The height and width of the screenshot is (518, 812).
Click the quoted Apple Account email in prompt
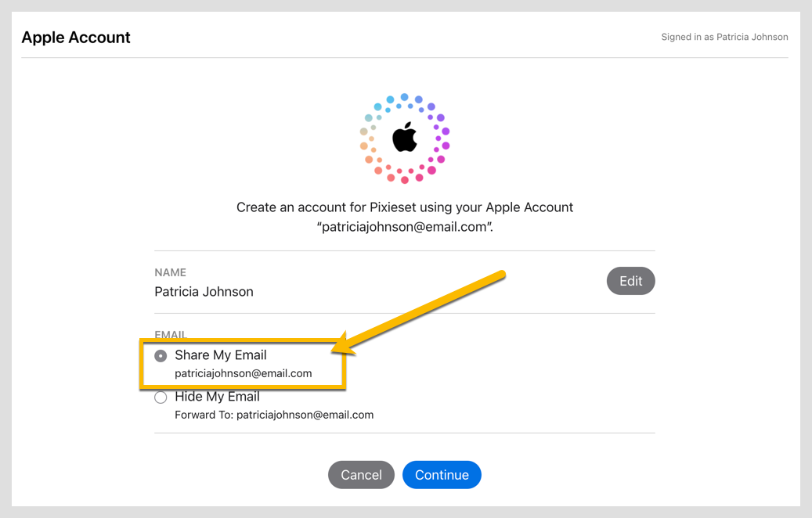[x=404, y=227]
